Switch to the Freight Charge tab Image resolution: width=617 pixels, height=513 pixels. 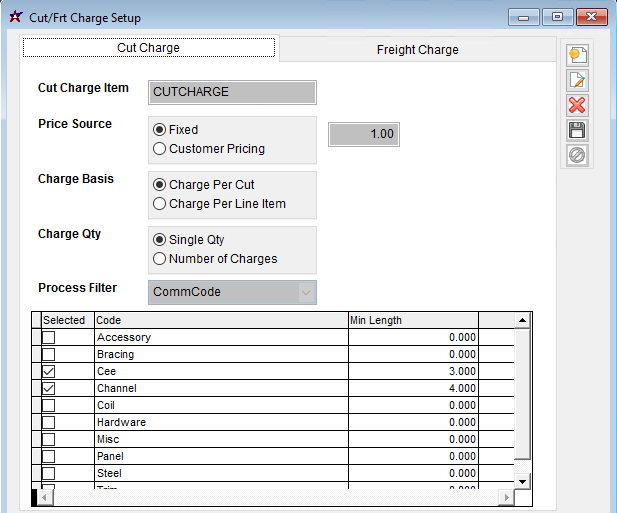point(417,50)
